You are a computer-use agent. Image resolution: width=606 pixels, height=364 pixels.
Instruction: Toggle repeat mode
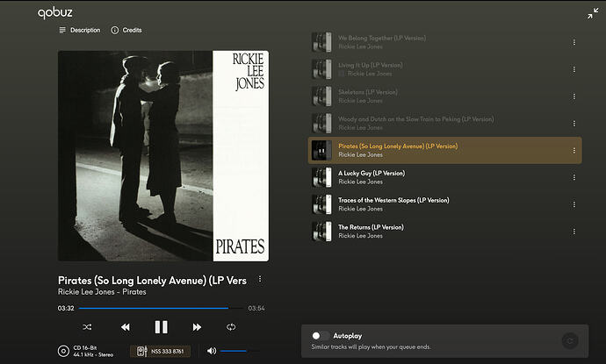pos(231,327)
